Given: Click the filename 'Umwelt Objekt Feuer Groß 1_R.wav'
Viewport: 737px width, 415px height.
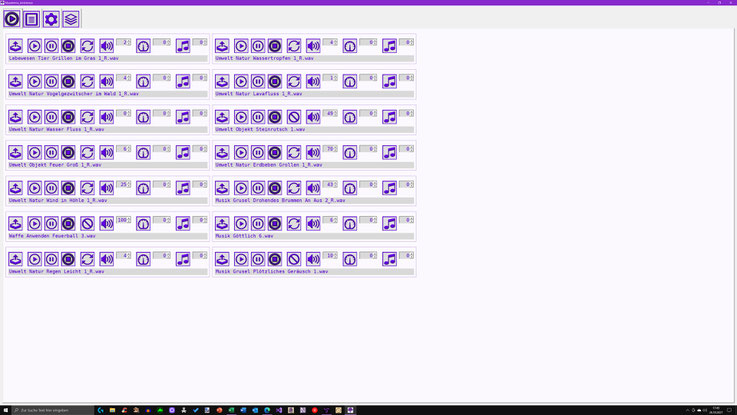Looking at the screenshot, I should point(55,165).
